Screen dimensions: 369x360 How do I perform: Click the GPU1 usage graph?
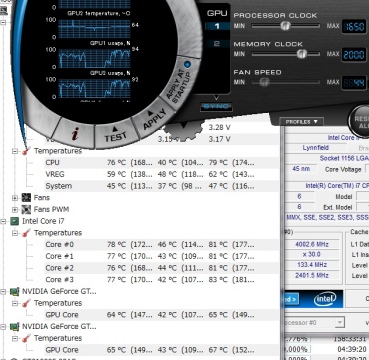click(x=94, y=58)
